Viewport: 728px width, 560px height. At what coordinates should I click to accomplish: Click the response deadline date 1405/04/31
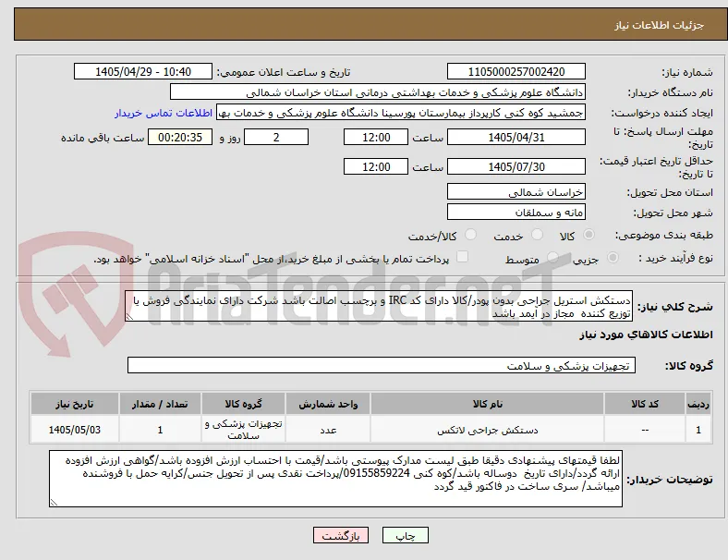516,137
